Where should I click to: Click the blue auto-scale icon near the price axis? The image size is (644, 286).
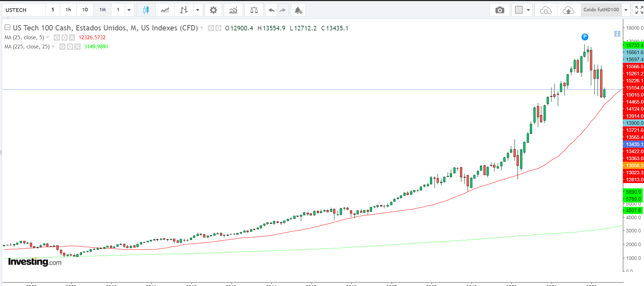[x=617, y=34]
